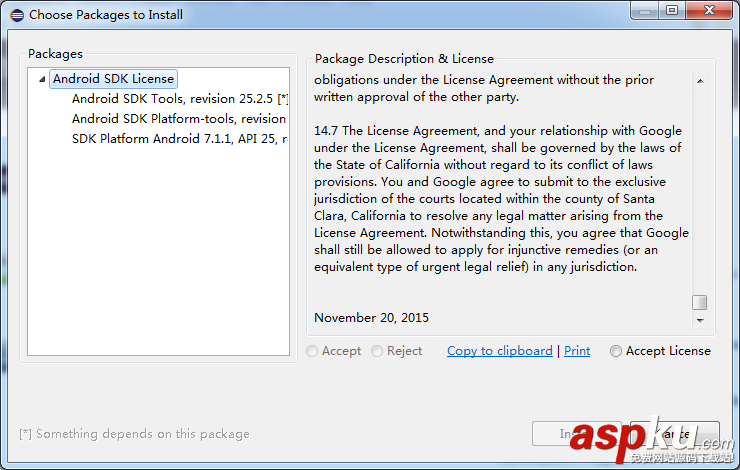Click the Eclipse icon in the title bar
Screen dimensions: 740x470
14,15
